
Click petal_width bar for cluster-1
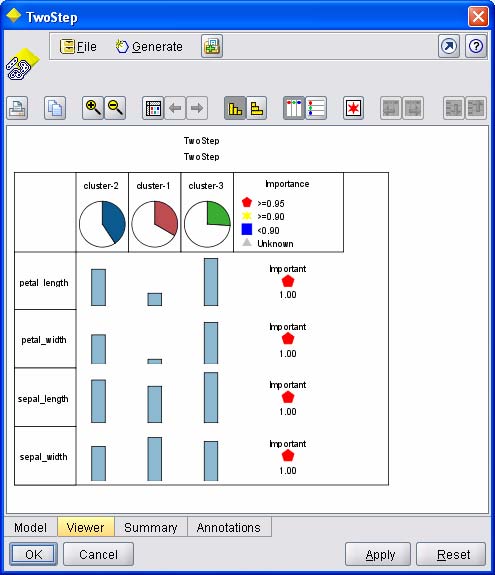(x=154, y=361)
